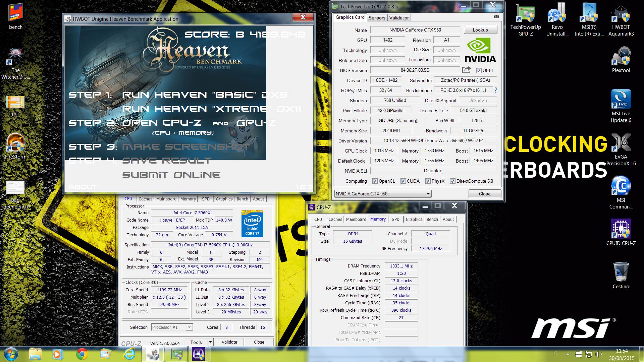Click the bus interface question mark icon
This screenshot has height=362, width=644.
coord(495,90)
